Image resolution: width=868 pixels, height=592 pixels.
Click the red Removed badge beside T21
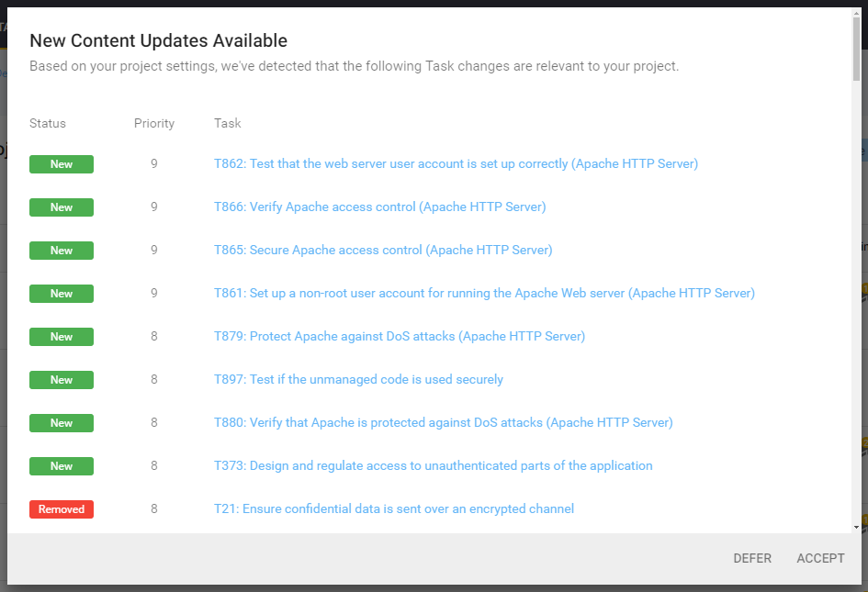(x=61, y=508)
